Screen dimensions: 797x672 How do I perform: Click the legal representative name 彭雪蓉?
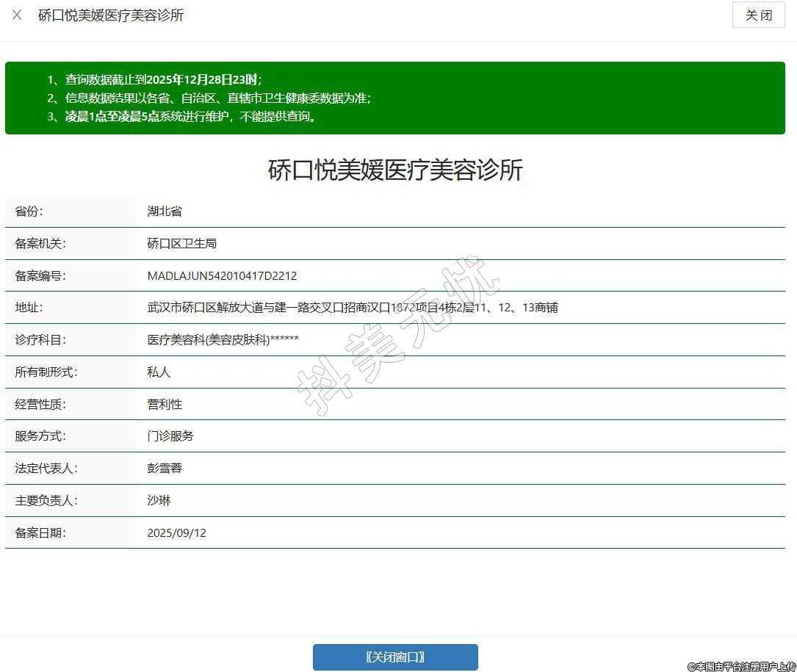coord(165,469)
